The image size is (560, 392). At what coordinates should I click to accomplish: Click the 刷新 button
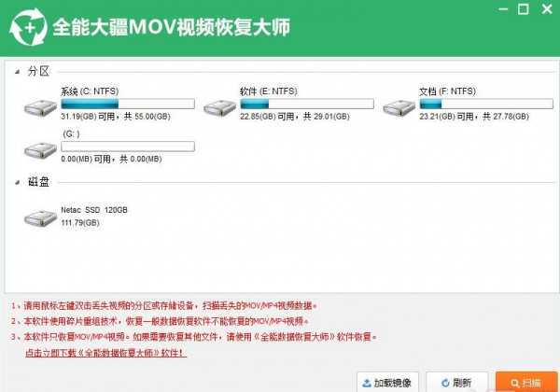(456, 383)
